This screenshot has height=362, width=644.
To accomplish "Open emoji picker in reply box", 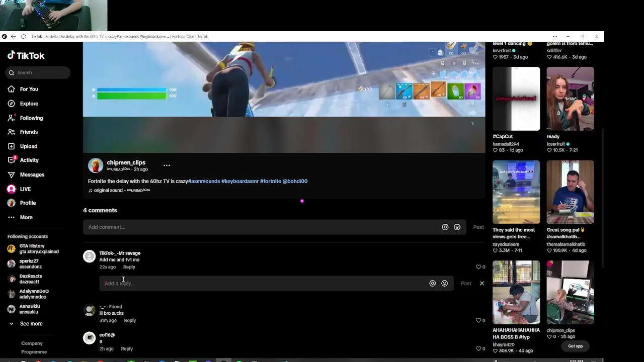I will [x=444, y=284].
